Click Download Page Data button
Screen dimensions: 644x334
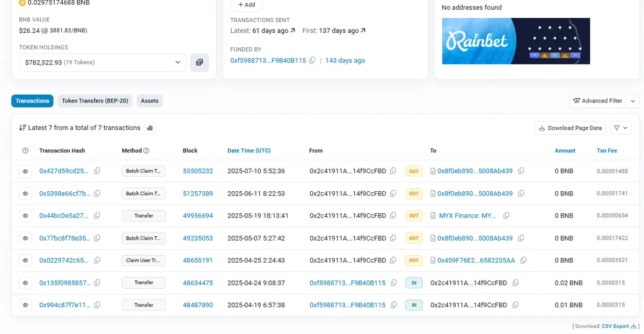(x=570, y=128)
